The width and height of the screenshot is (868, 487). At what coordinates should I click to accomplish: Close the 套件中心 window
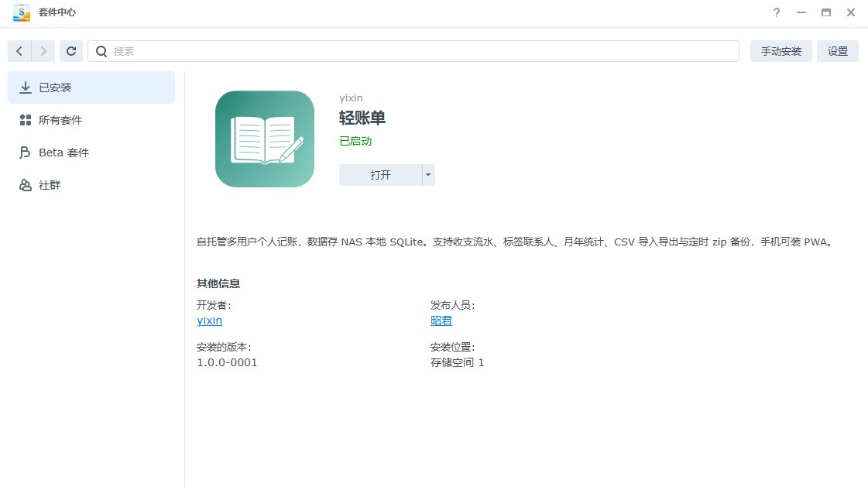851,12
